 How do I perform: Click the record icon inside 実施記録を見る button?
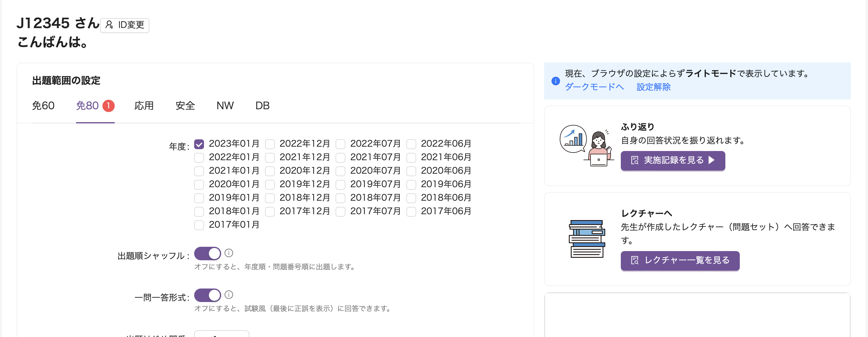pyautogui.click(x=635, y=161)
